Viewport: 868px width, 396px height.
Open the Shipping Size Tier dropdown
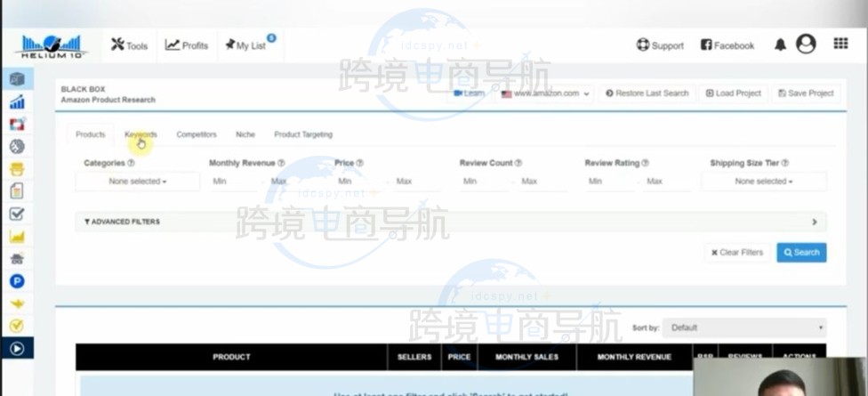click(x=763, y=182)
